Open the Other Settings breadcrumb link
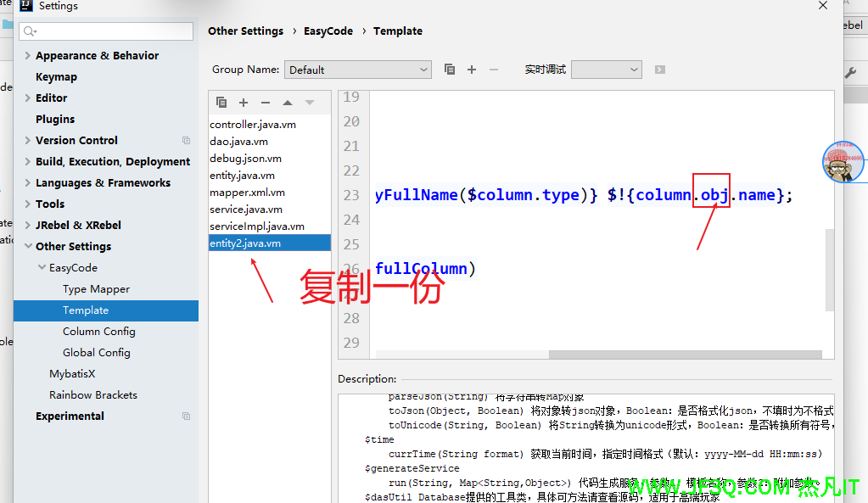Screen dimensions: 868x503 (x=245, y=31)
